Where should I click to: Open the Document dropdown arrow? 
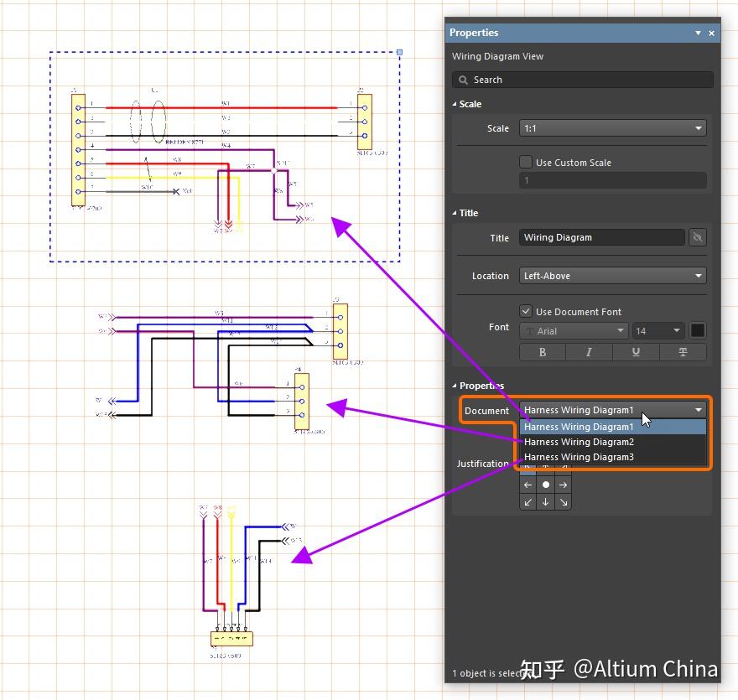[x=699, y=410]
